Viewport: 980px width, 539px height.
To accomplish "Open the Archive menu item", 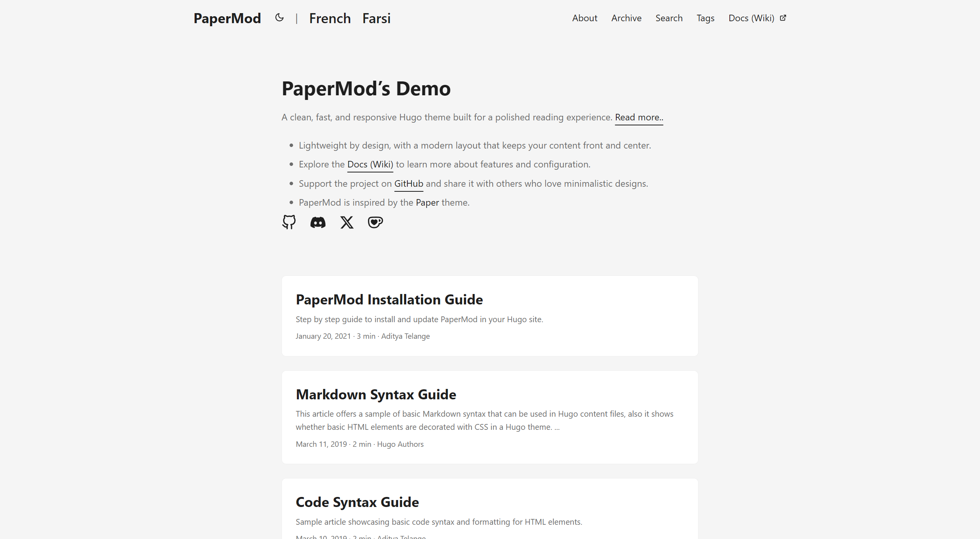I will tap(626, 18).
